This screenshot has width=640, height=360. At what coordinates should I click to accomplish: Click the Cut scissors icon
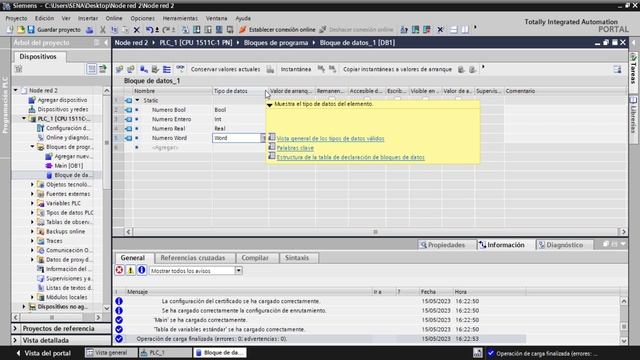point(103,30)
